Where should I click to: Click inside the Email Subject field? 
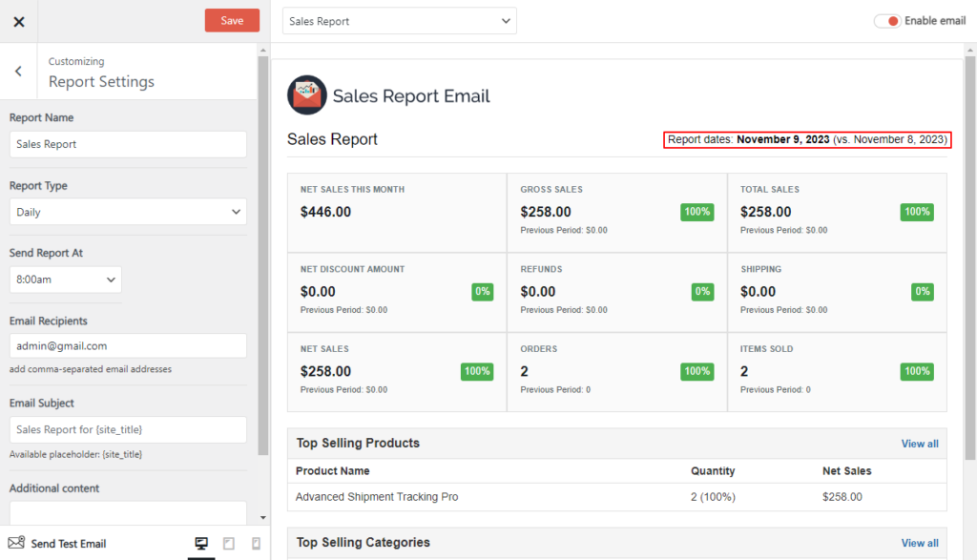pos(128,430)
